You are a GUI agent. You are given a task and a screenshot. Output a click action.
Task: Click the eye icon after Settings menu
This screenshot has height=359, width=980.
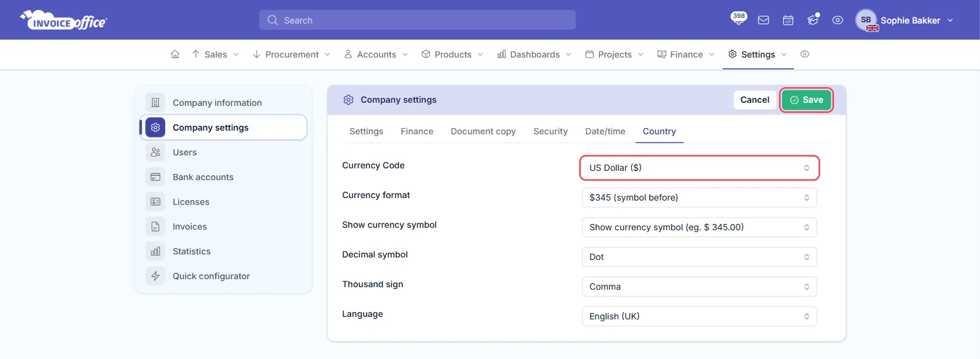[x=804, y=54]
